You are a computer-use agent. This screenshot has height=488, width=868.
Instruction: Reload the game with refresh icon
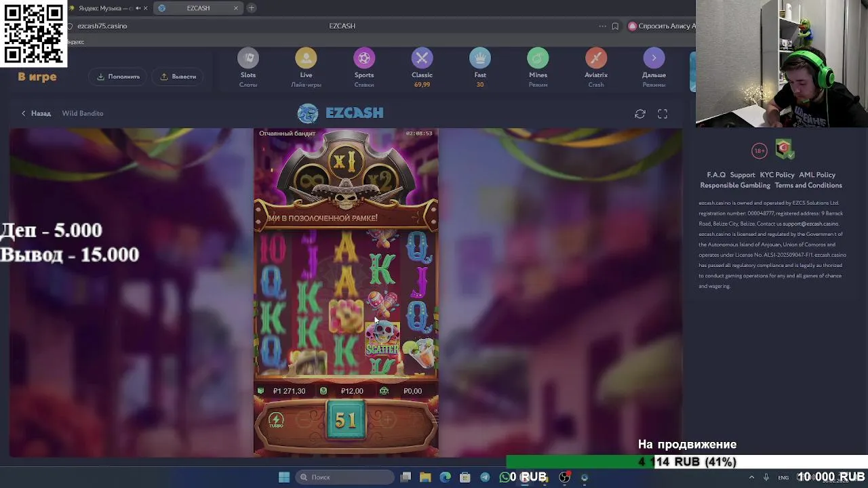[x=640, y=114]
